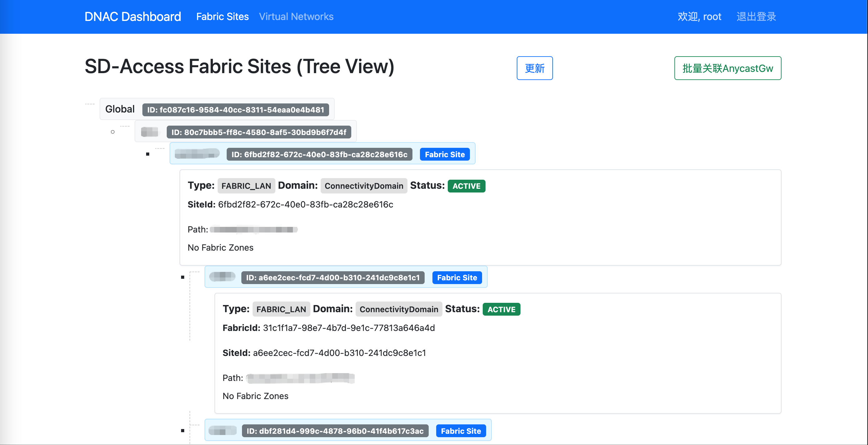Click the blurred Path value in the 6fbd2f82 card
The image size is (868, 445).
tap(254, 230)
